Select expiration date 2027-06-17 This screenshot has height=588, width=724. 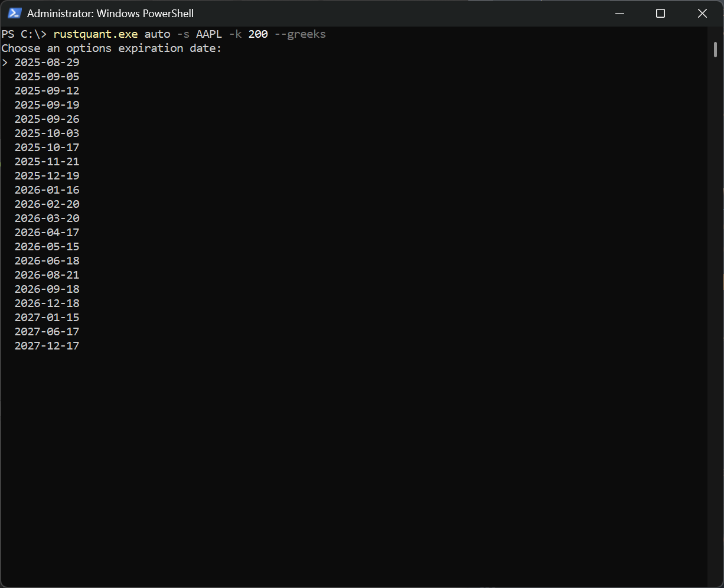click(47, 331)
